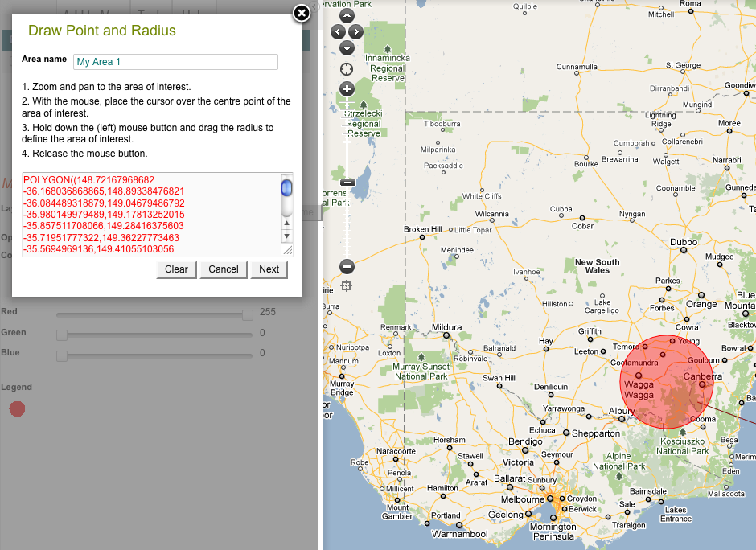This screenshot has width=756, height=550.
Task: Close the Draw Point and Radius dialog
Action: [x=301, y=13]
